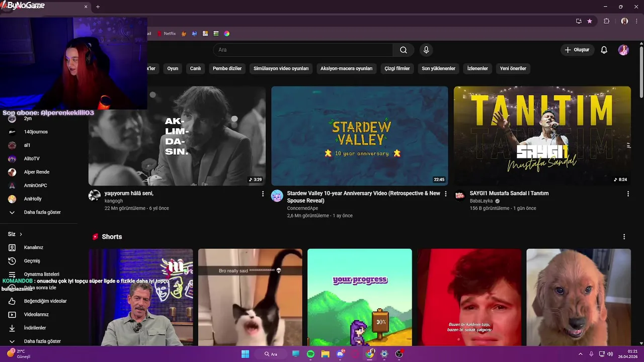
Task: Click the search magnifier button
Action: tap(404, 50)
